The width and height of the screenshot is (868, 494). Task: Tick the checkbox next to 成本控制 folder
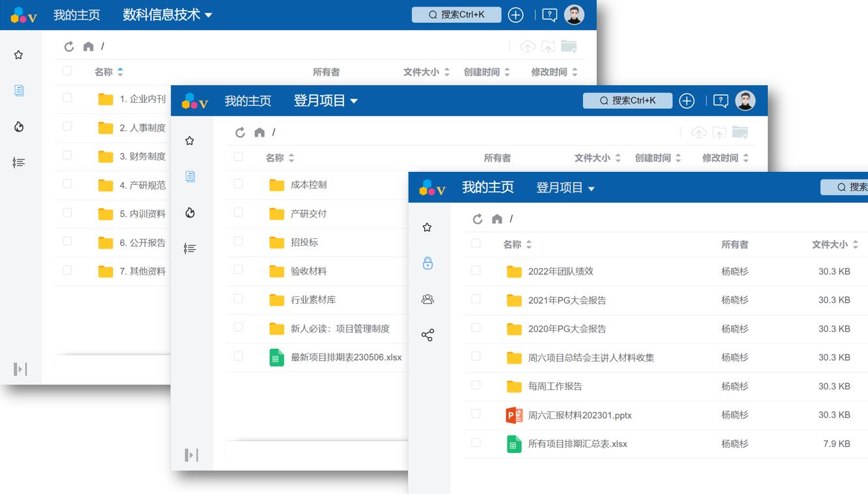pyautogui.click(x=238, y=184)
